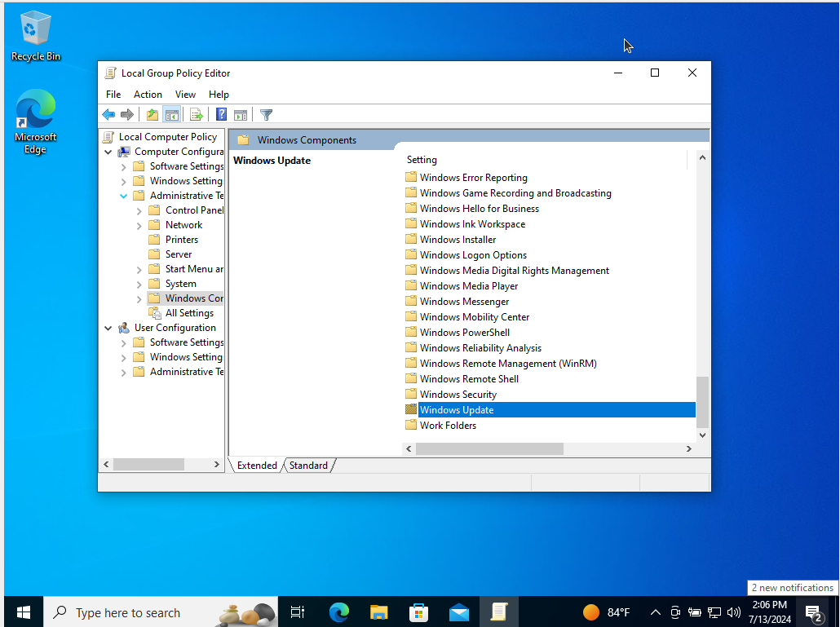This screenshot has height=627, width=840.
Task: Expand the System tree node
Action: click(x=139, y=285)
